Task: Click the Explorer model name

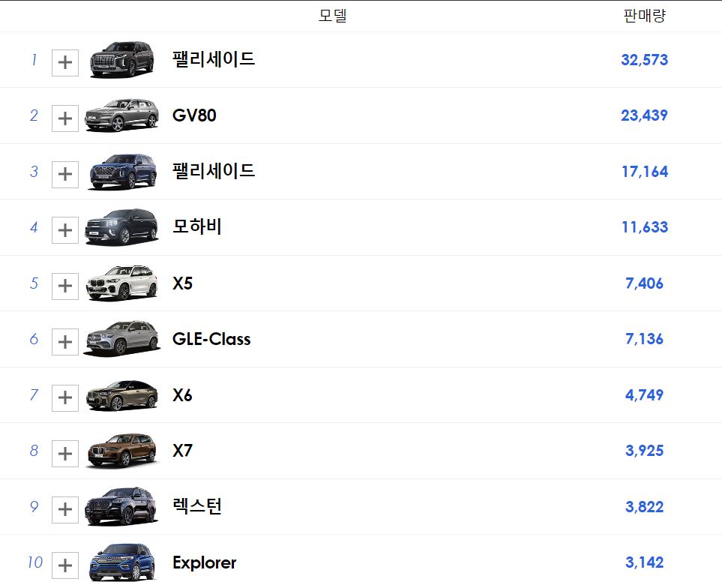Action: (x=205, y=562)
